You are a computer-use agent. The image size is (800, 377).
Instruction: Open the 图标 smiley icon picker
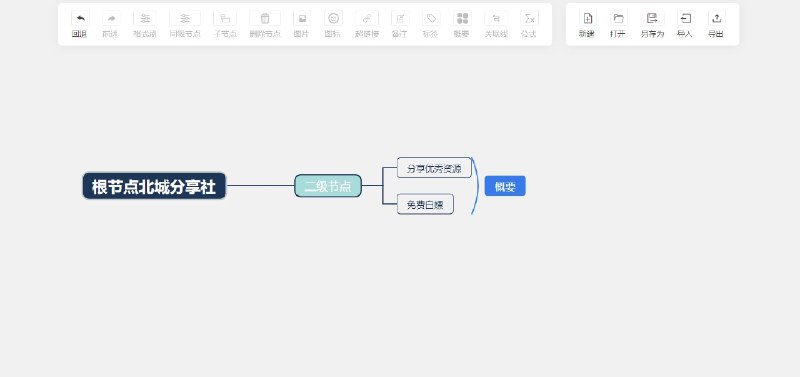333,18
